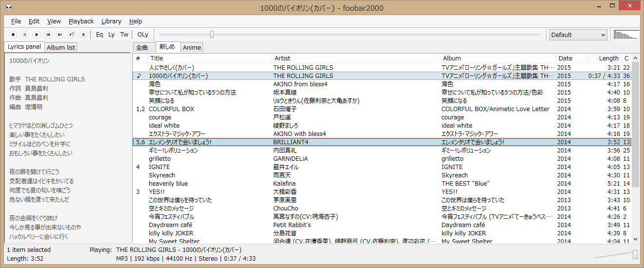Select the Anime playlist tab

pyautogui.click(x=192, y=47)
